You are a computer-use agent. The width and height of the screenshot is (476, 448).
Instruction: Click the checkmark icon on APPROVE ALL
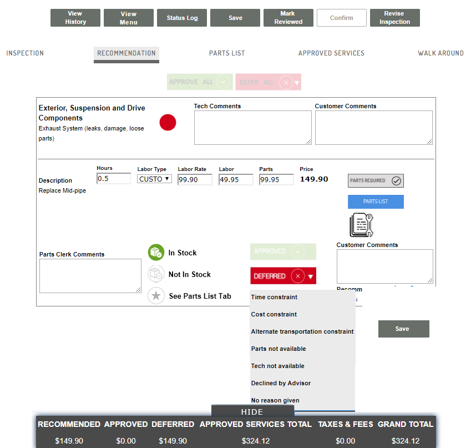(x=222, y=82)
